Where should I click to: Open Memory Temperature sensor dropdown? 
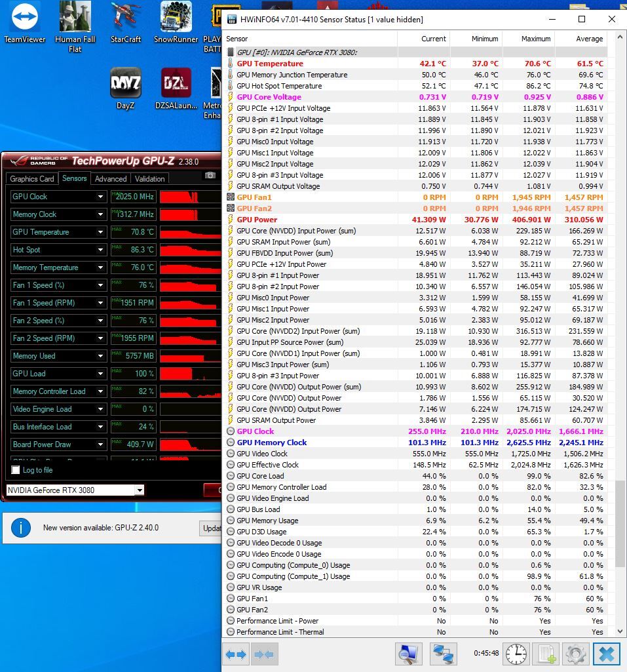101,267
